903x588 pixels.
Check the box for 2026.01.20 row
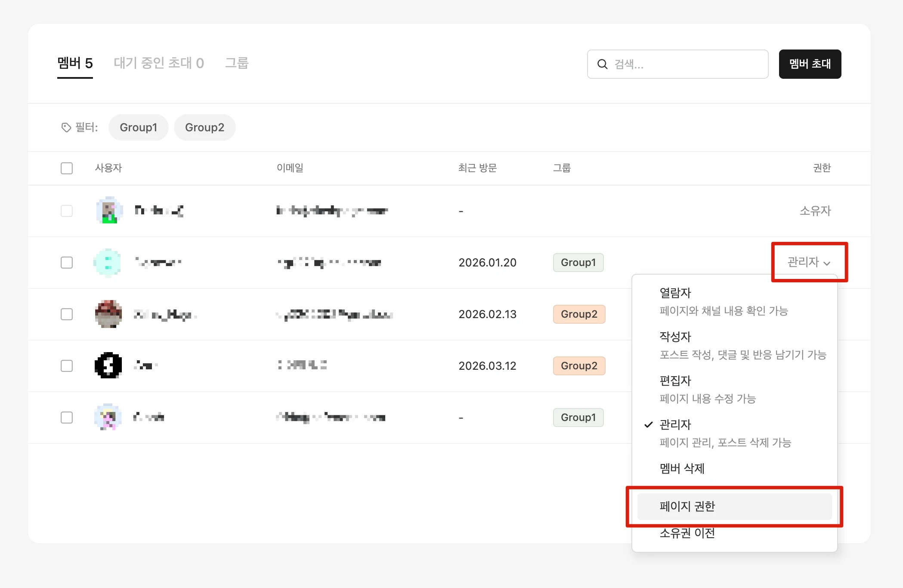(x=67, y=263)
